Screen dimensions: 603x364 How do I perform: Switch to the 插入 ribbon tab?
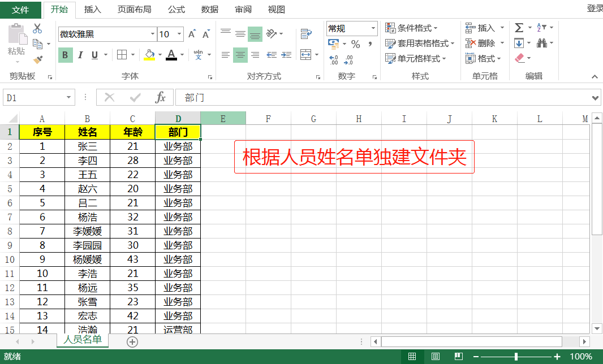93,9
